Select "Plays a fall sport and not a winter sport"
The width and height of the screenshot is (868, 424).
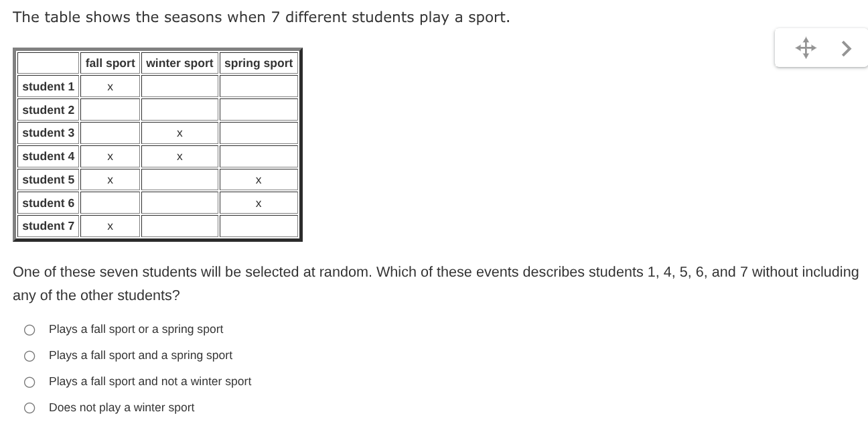pos(29,382)
